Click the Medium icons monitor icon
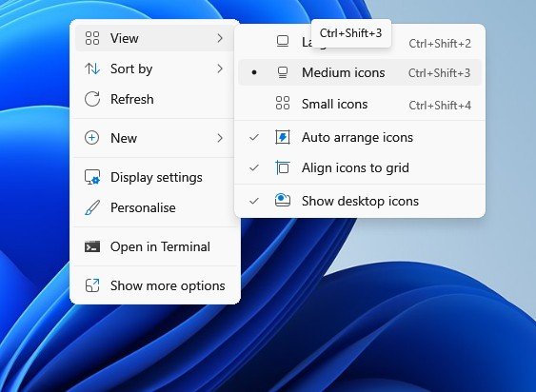Screen dimensions: 536x392 (283, 72)
